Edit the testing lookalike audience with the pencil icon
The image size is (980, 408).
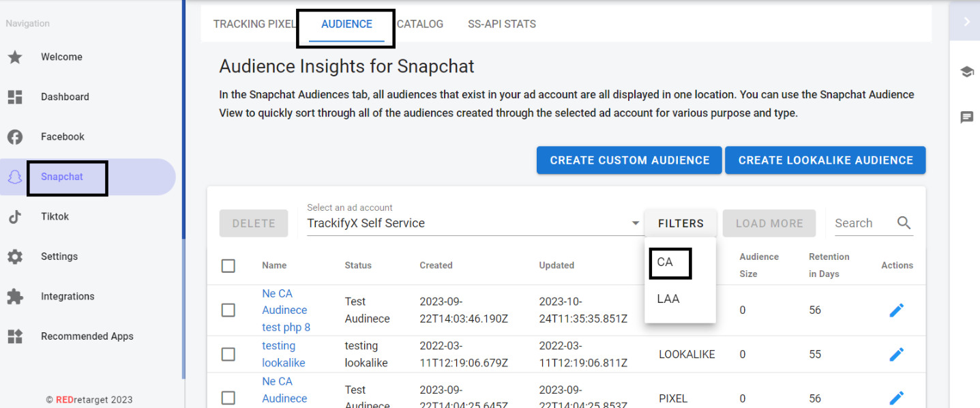[897, 354]
